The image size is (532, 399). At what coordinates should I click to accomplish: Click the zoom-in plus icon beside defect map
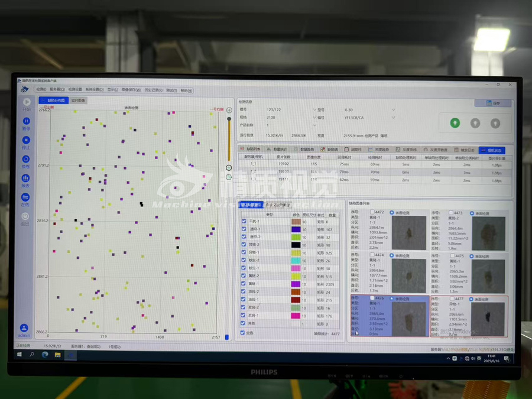click(x=229, y=118)
